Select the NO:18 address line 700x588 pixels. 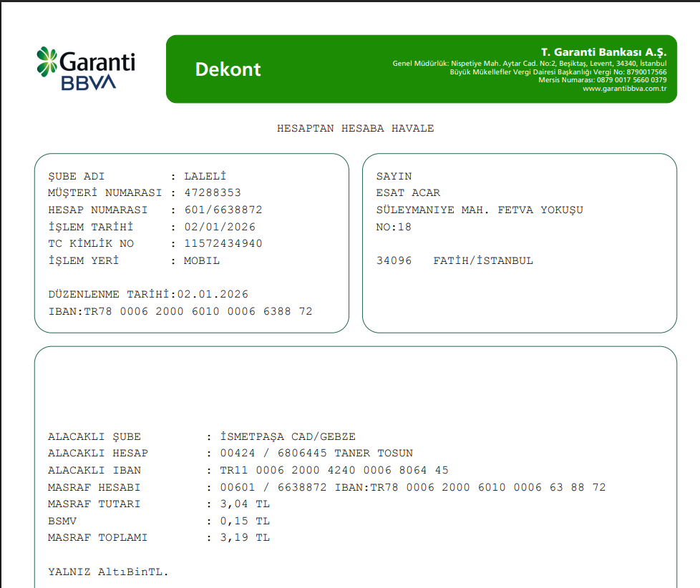[394, 227]
